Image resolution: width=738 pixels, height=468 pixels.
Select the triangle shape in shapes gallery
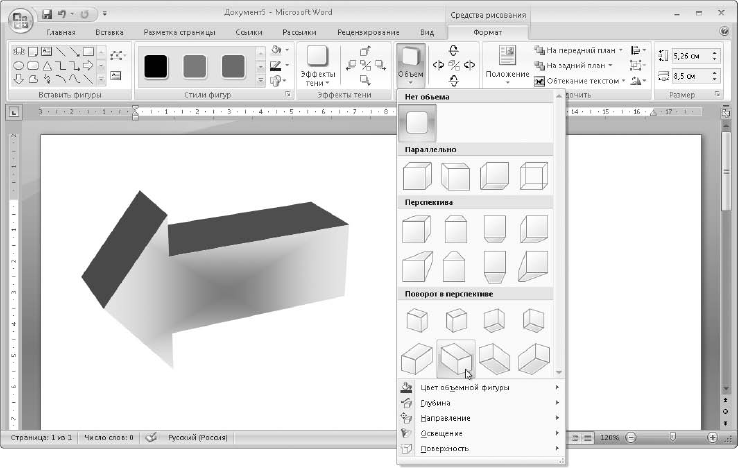[x=47, y=65]
